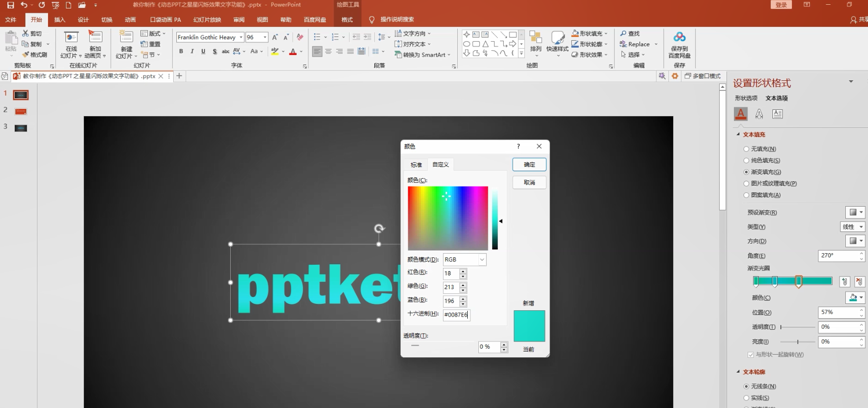Select the No fill (无填充) radio button
868x408 pixels.
(747, 149)
